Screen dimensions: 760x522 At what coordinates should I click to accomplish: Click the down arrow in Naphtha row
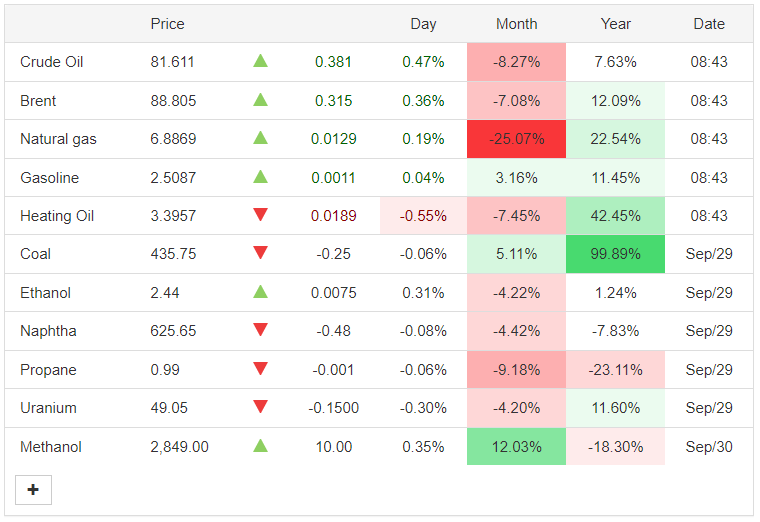(260, 330)
